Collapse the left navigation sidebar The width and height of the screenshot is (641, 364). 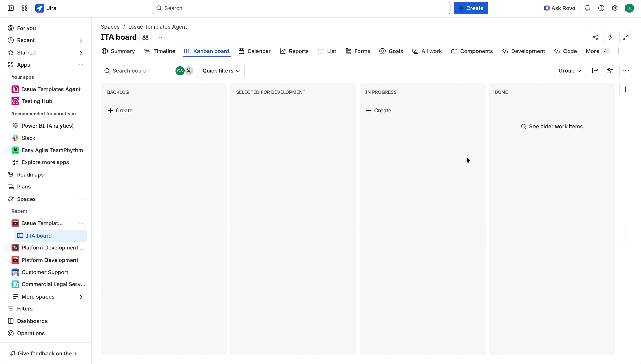click(x=10, y=8)
